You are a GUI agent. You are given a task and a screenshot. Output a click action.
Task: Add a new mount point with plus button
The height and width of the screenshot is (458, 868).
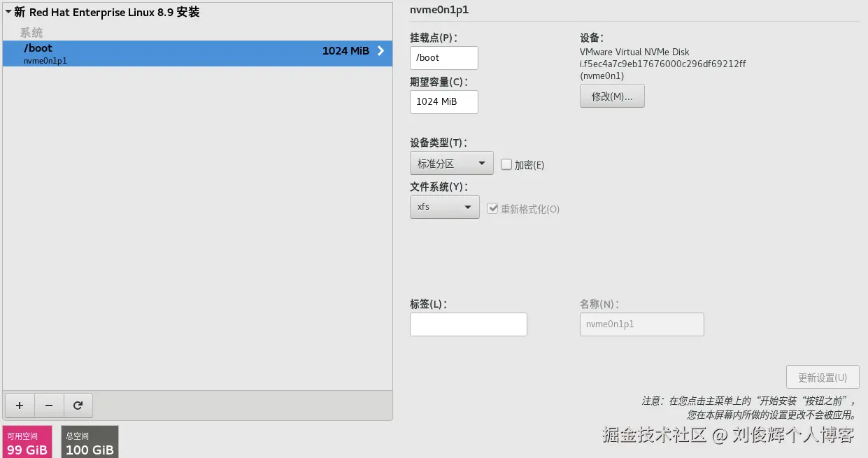pyautogui.click(x=20, y=405)
